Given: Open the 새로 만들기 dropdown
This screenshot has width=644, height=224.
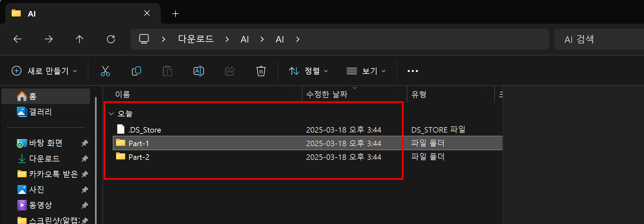Looking at the screenshot, I should 44,71.
